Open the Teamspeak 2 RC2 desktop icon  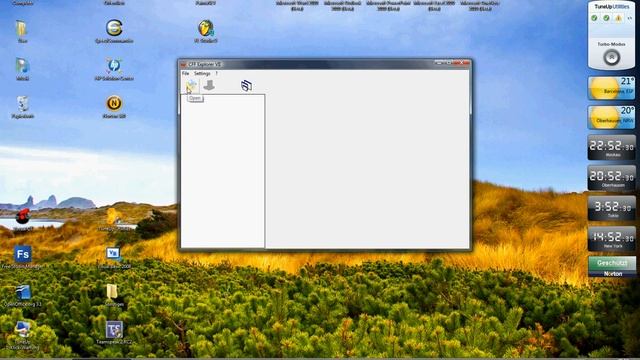click(x=114, y=330)
